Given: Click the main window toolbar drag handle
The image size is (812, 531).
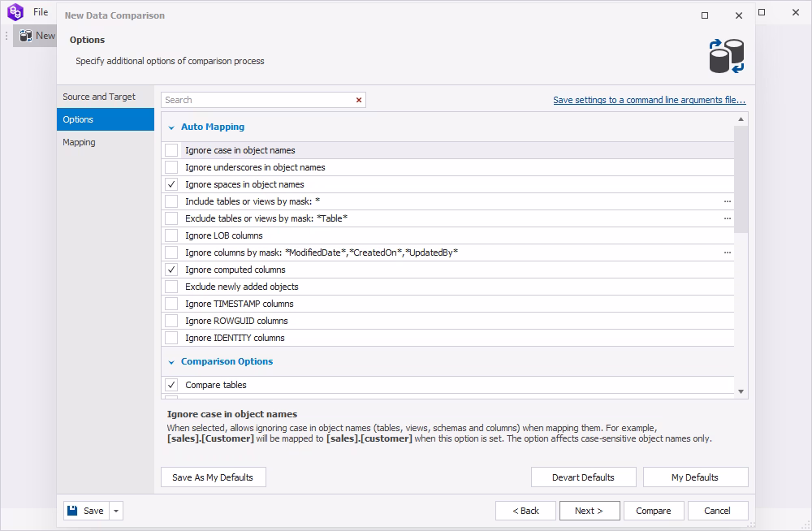Looking at the screenshot, I should (6, 36).
